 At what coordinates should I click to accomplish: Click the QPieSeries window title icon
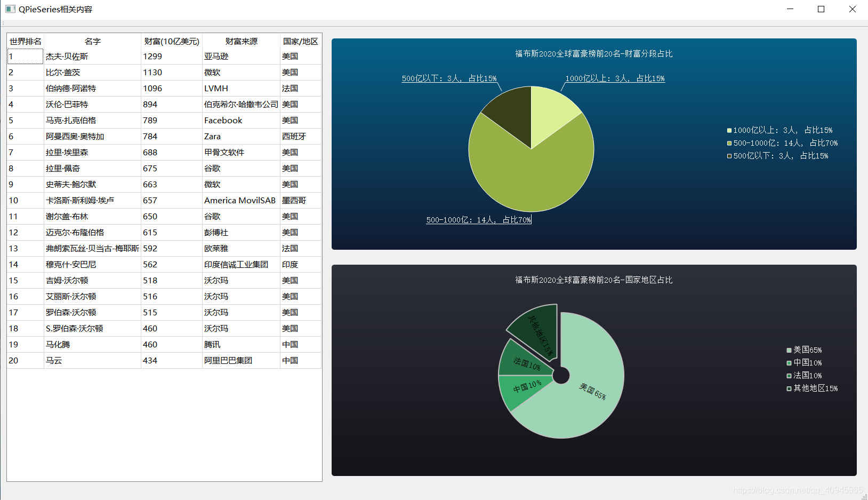[10, 9]
